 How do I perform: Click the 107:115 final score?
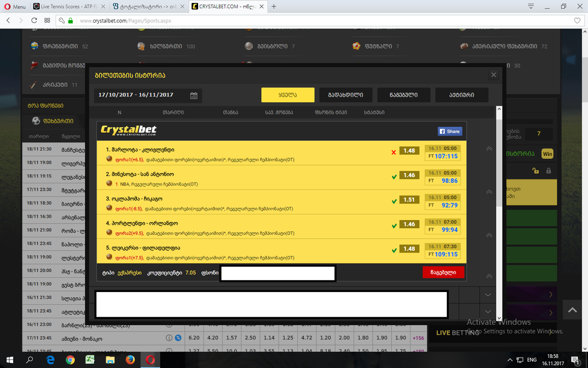446,156
